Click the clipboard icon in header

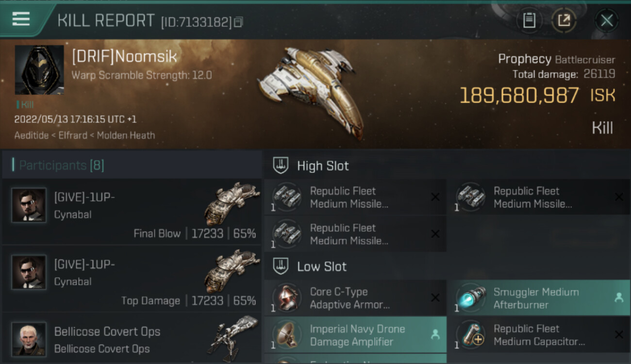click(529, 20)
